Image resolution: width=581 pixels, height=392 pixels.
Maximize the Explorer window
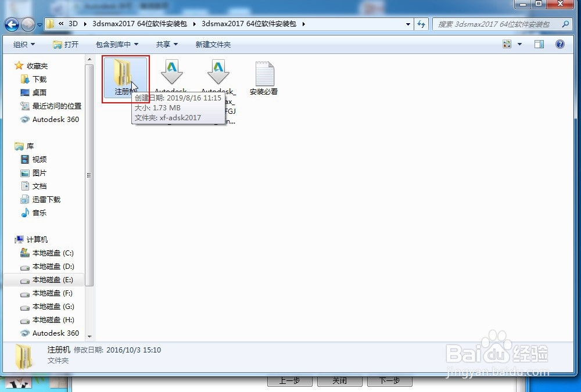point(539,3)
